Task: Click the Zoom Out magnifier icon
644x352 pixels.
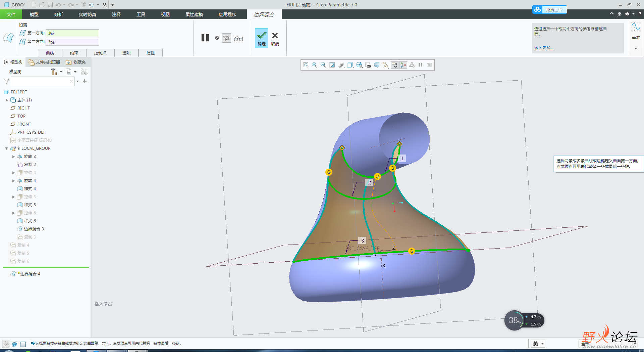Action: click(323, 65)
